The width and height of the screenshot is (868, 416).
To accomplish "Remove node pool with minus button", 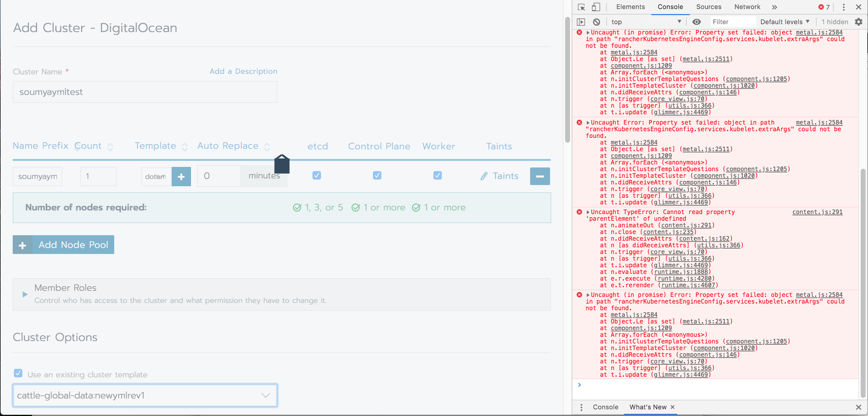I will tap(539, 176).
